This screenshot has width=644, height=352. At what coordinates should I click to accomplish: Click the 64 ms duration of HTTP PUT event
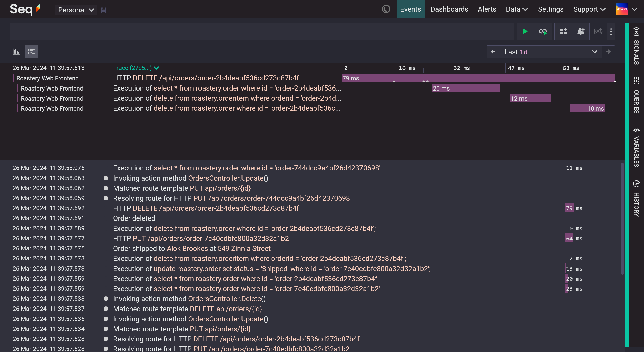[573, 238]
